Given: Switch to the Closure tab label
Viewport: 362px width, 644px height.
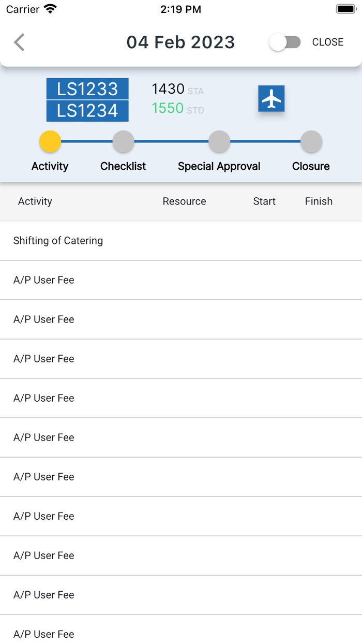Looking at the screenshot, I should point(311,166).
